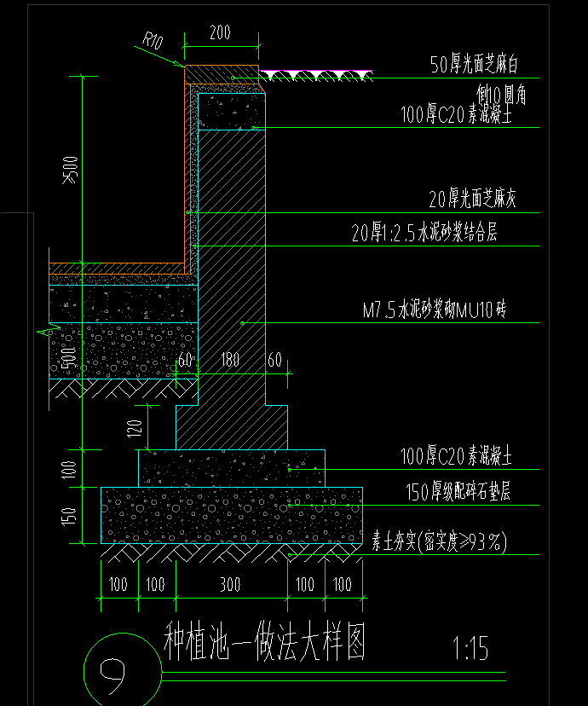This screenshot has width=588, height=706.
Task: Click the '50厚光面芝麻白' annotation text
Action: 474,64
